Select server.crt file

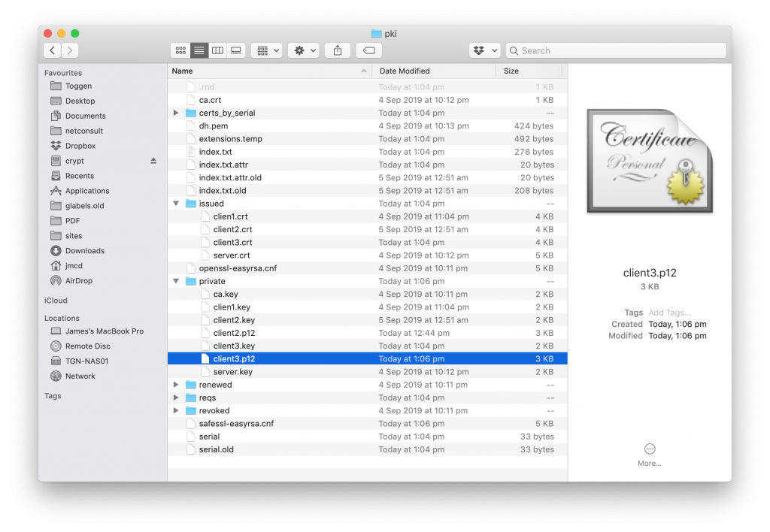coord(367,255)
